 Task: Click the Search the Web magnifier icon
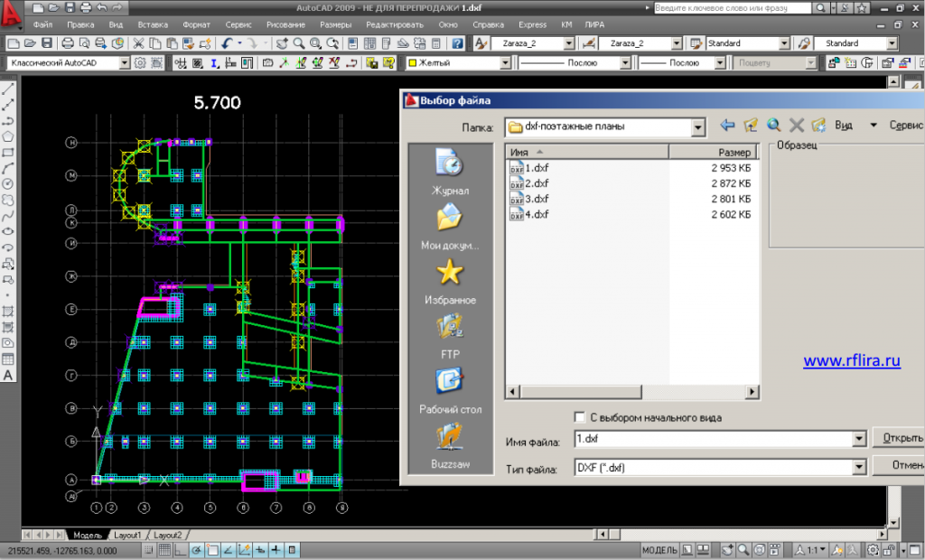(x=773, y=126)
